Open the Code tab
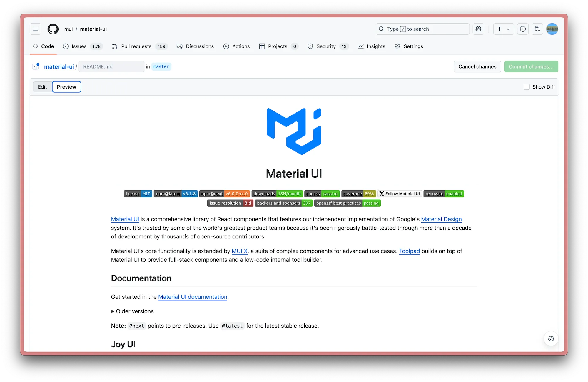Image resolution: width=588 pixels, height=382 pixels. point(43,46)
